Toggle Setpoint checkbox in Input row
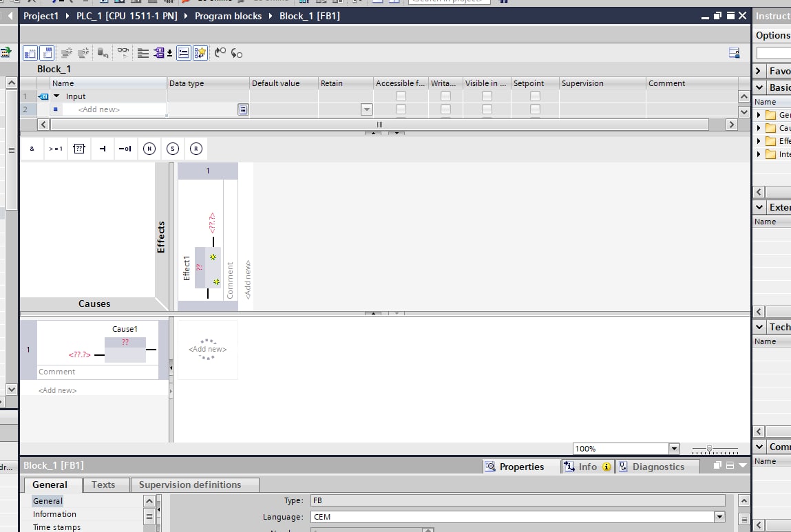 pyautogui.click(x=535, y=96)
